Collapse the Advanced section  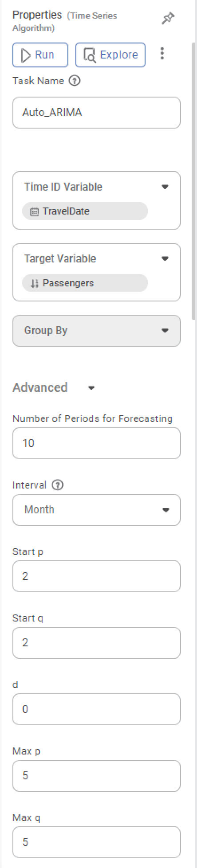(91, 388)
